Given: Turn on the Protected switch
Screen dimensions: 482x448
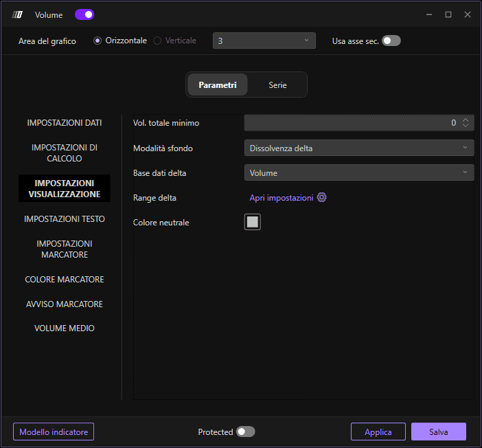Looking at the screenshot, I should pyautogui.click(x=245, y=432).
